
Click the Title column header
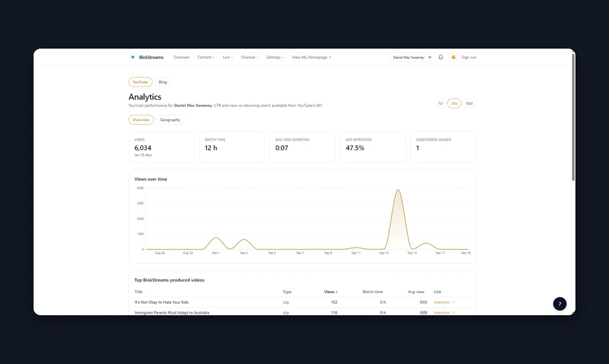[139, 292]
